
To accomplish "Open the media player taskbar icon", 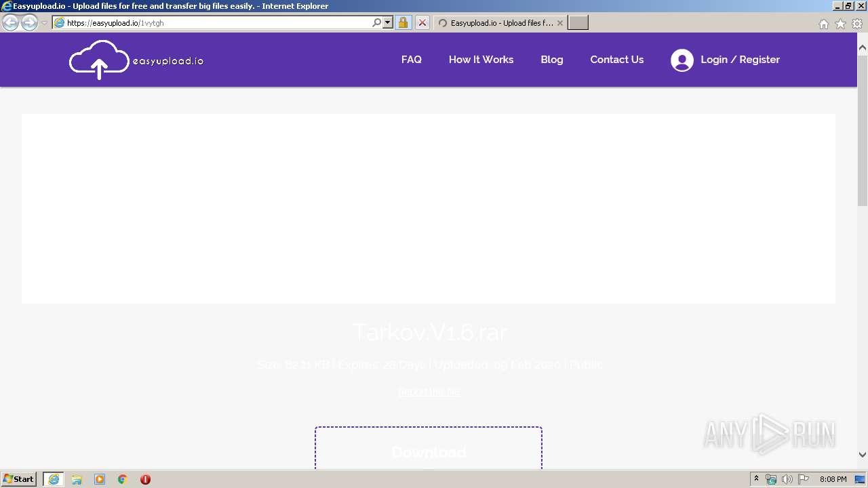I will pyautogui.click(x=100, y=479).
